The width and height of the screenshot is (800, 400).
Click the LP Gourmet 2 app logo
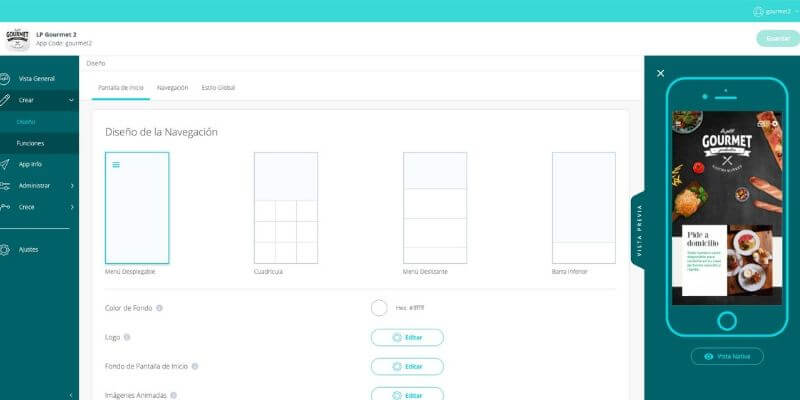pos(17,39)
